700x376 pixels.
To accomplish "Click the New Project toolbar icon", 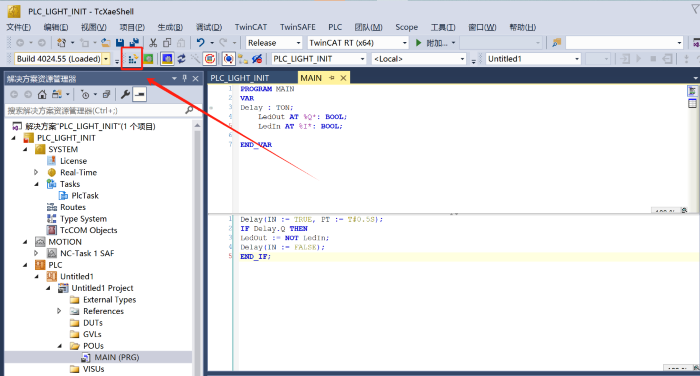I will tap(61, 43).
